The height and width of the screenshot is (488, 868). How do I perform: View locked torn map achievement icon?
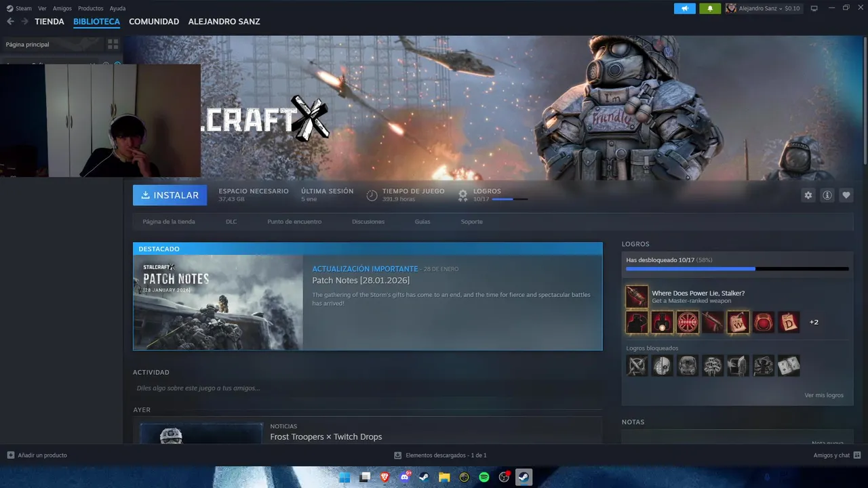[x=789, y=366]
